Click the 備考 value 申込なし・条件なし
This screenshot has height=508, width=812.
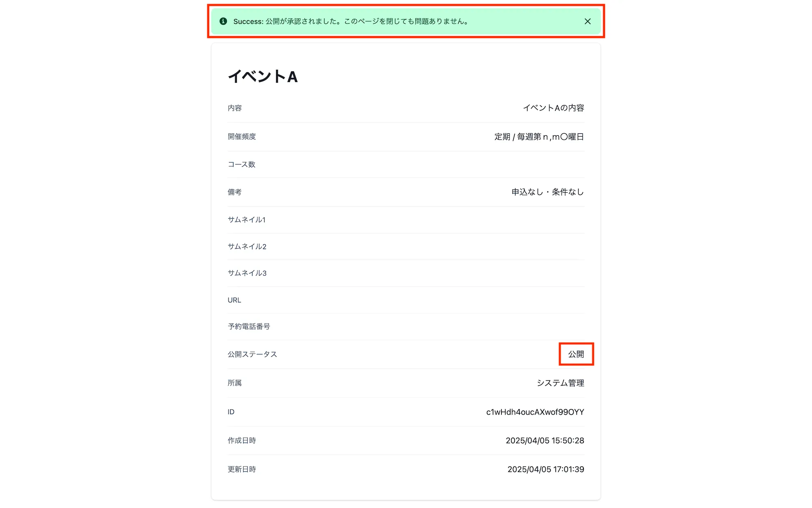(547, 192)
